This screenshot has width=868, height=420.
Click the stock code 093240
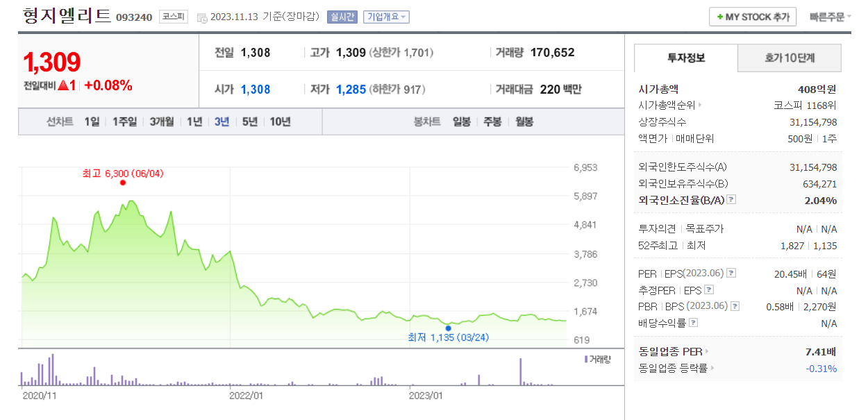(x=134, y=17)
